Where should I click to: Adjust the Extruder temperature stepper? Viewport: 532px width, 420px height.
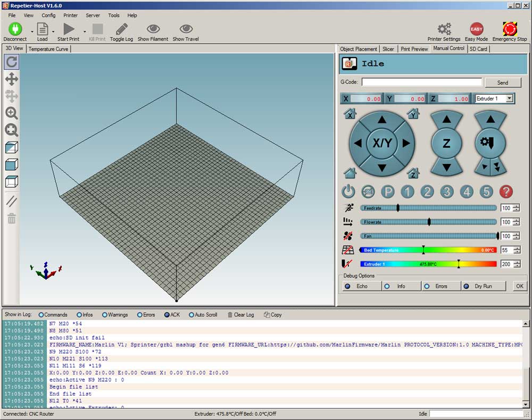point(517,264)
